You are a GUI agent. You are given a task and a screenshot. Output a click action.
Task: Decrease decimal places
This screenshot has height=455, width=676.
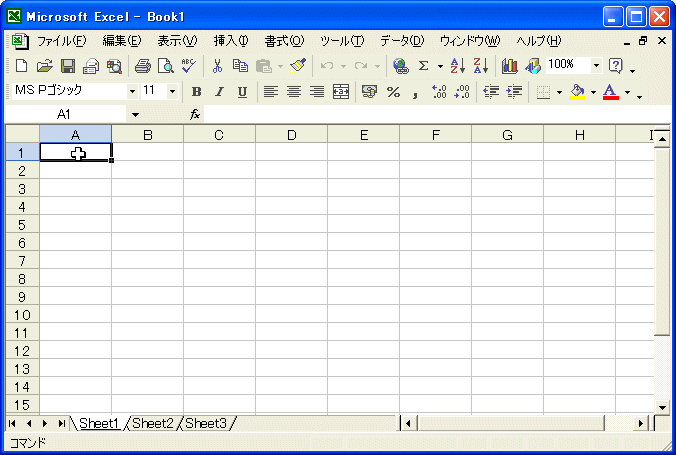point(462,91)
